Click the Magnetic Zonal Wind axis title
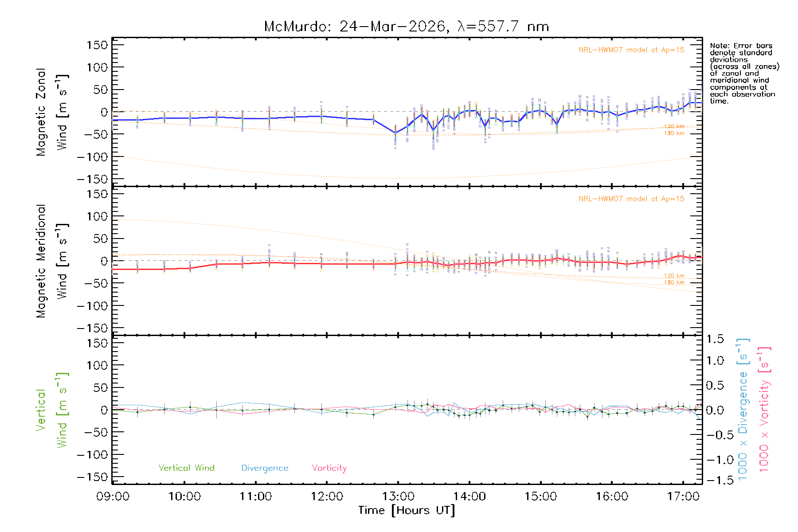798x532 pixels. click(x=51, y=112)
